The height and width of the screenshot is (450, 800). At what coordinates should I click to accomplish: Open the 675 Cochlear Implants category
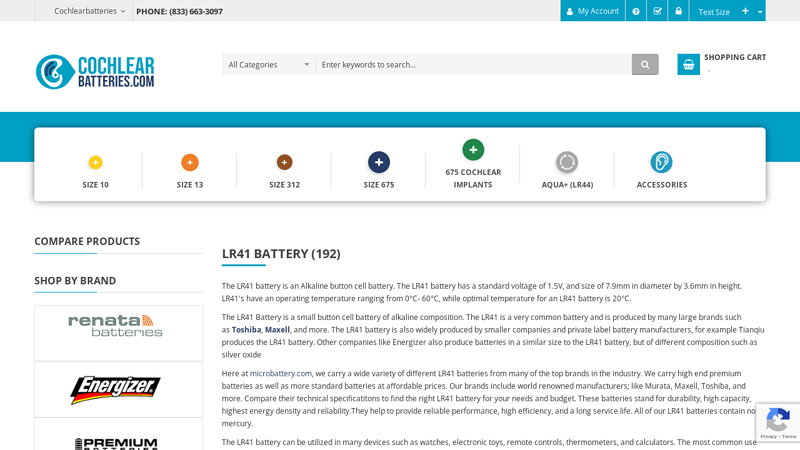coord(473,150)
